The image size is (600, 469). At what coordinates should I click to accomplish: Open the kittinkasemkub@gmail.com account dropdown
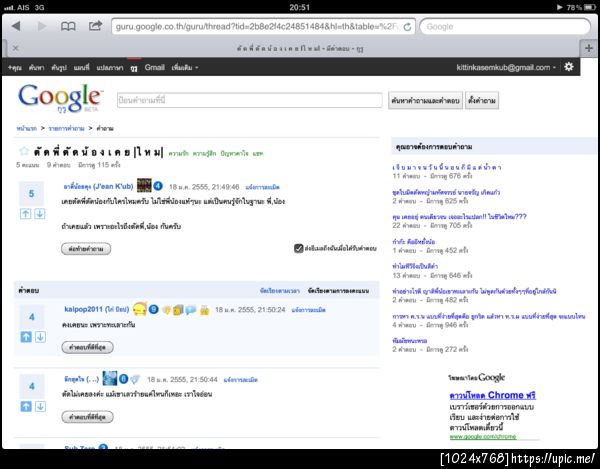[x=505, y=67]
